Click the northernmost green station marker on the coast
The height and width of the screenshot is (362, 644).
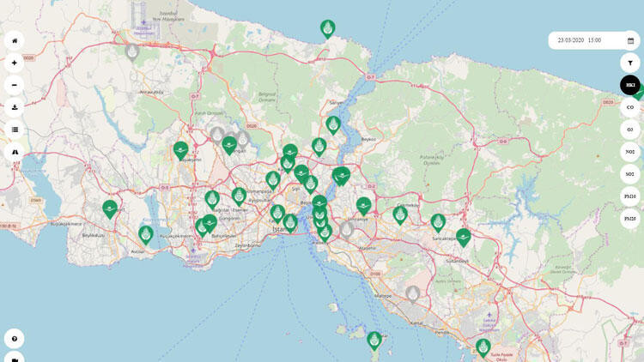pos(328,28)
